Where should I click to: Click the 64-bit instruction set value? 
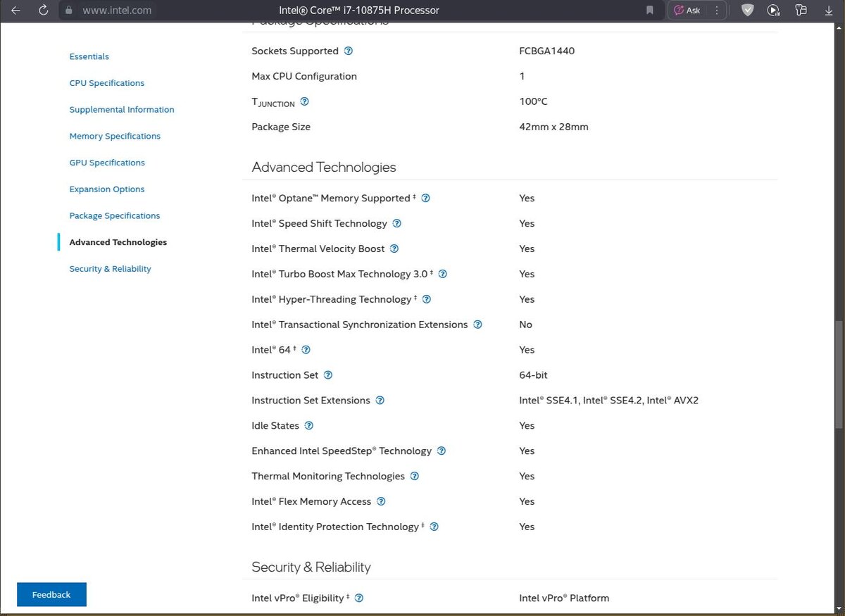(x=533, y=375)
